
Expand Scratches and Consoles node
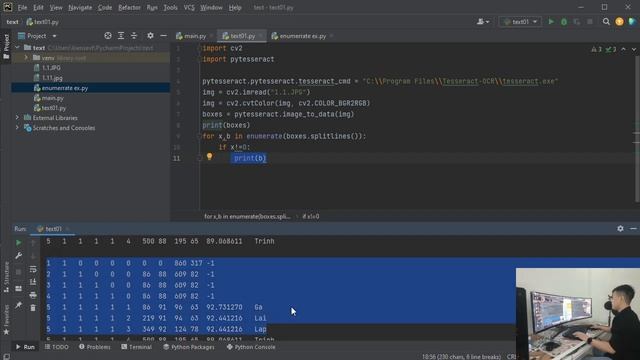tap(17, 128)
